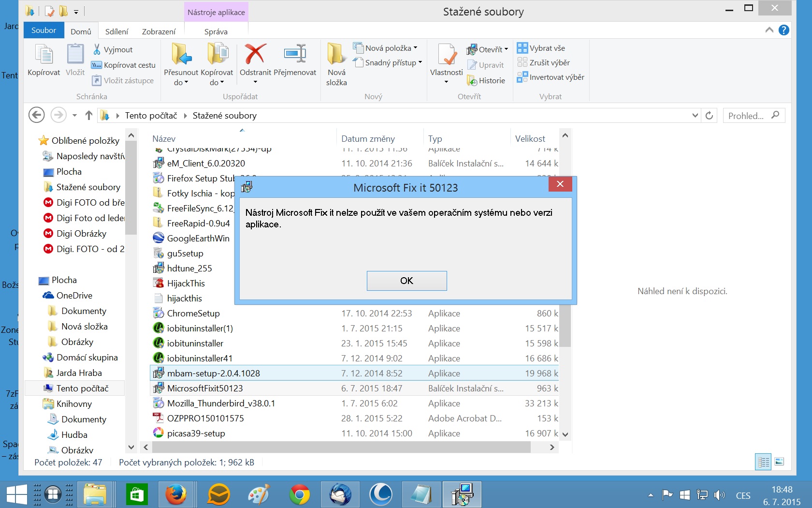Open the Nová položka dropdown
The height and width of the screenshot is (508, 812).
tap(415, 48)
